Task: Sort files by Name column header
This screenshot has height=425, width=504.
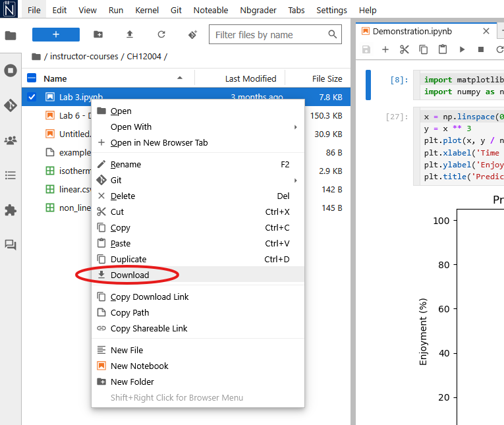Action: pyautogui.click(x=56, y=78)
